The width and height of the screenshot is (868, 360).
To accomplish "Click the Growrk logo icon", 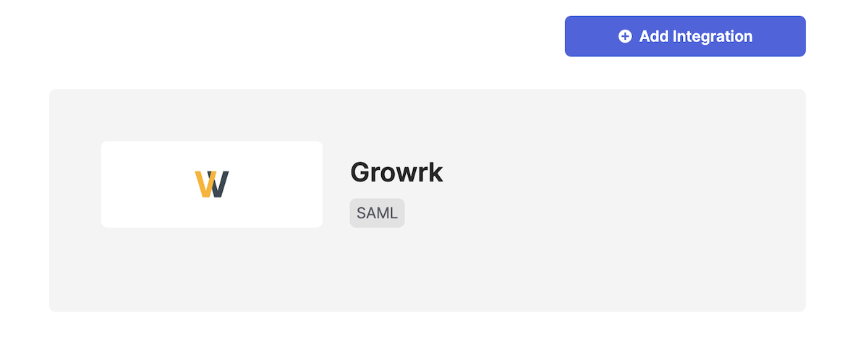I will [x=212, y=184].
